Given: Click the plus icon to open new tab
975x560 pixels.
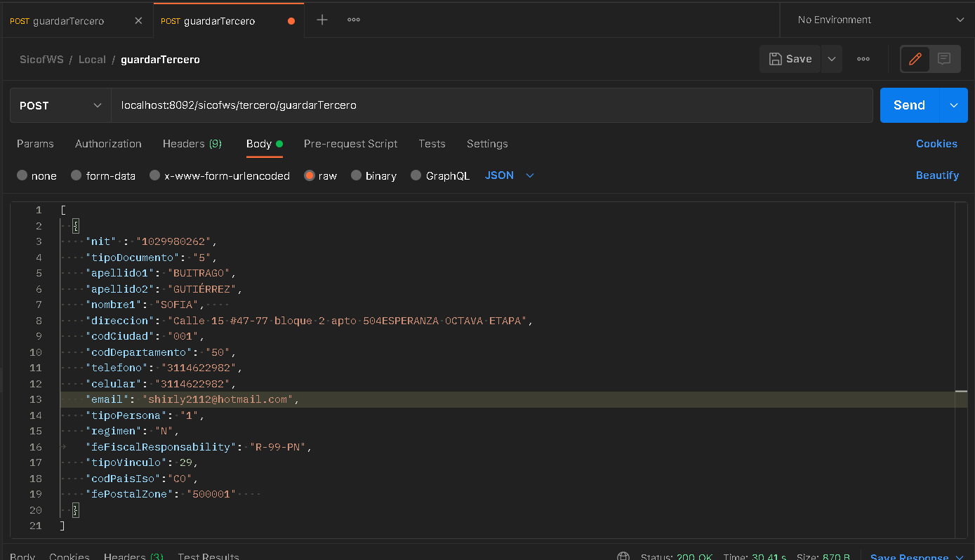Looking at the screenshot, I should pos(322,20).
